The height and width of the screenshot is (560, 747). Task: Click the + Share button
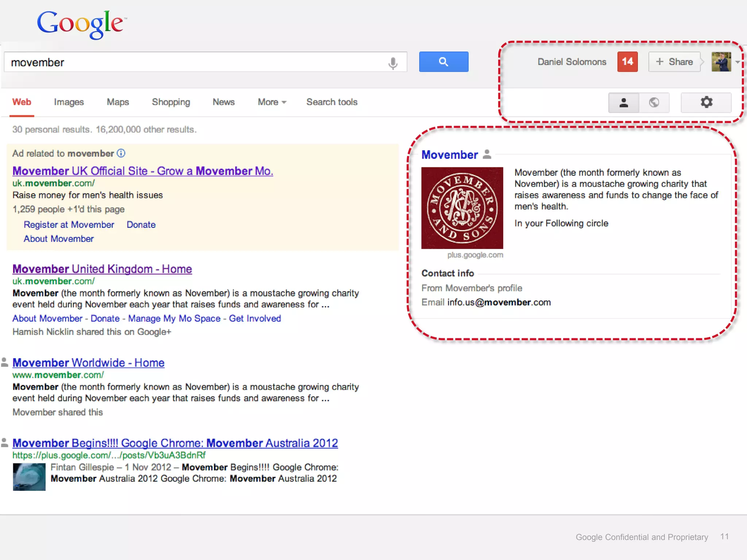click(x=674, y=62)
